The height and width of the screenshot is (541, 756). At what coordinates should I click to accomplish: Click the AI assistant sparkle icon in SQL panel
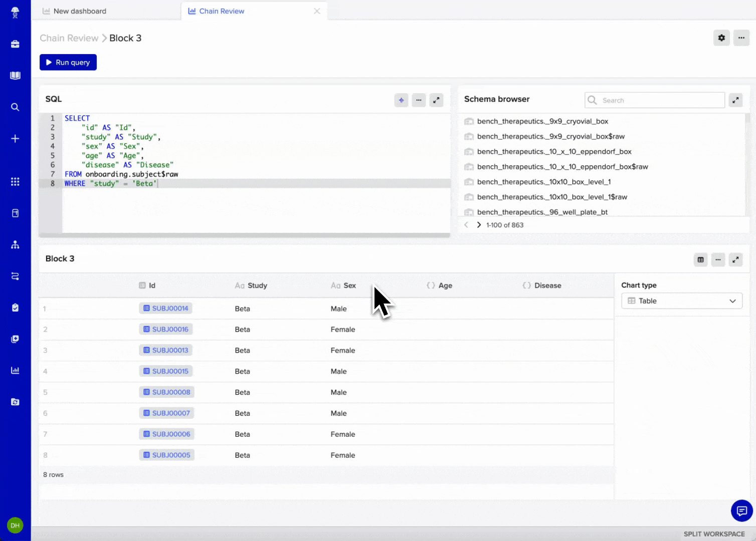401,100
